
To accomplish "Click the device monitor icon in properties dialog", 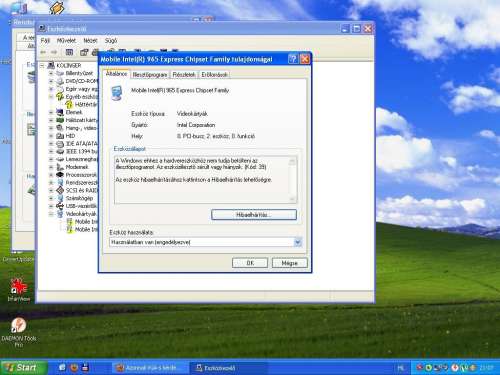I will tap(117, 93).
